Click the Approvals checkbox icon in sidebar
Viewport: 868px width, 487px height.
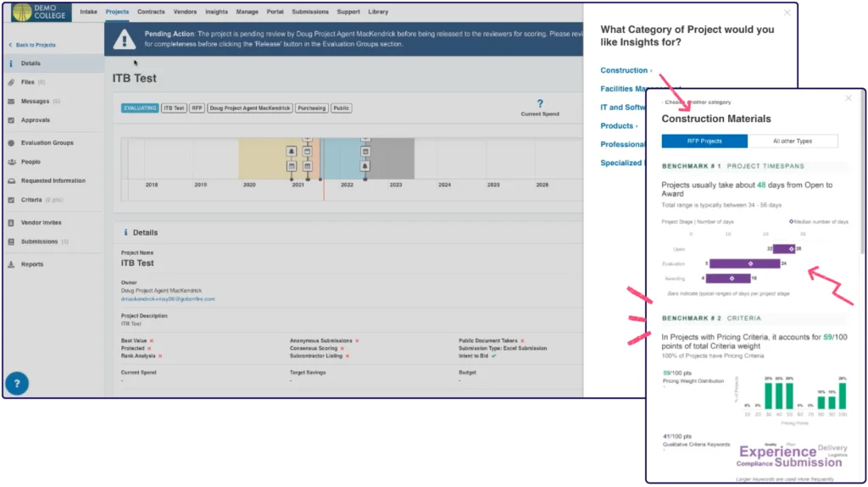tap(11, 120)
